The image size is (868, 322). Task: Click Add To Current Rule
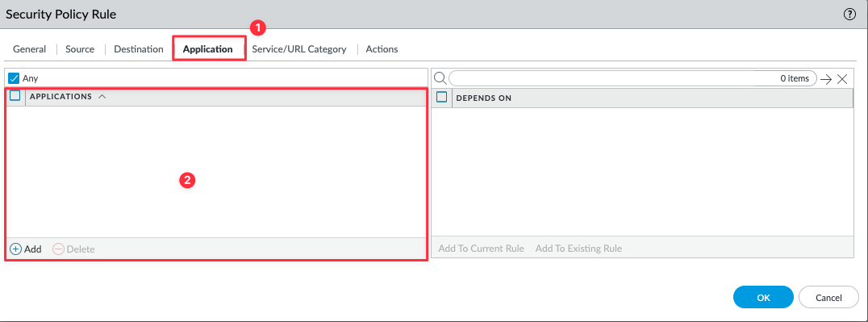[481, 249]
